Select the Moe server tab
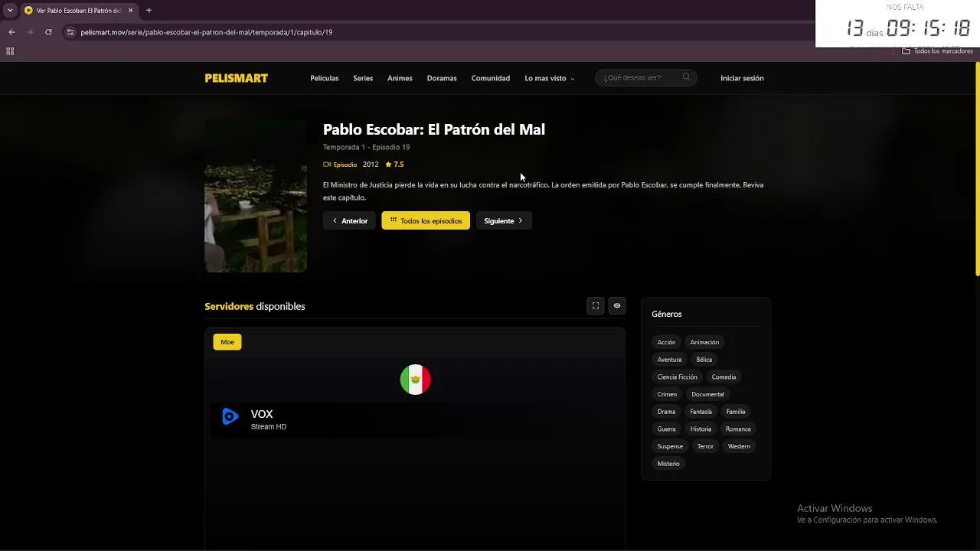 pyautogui.click(x=227, y=342)
